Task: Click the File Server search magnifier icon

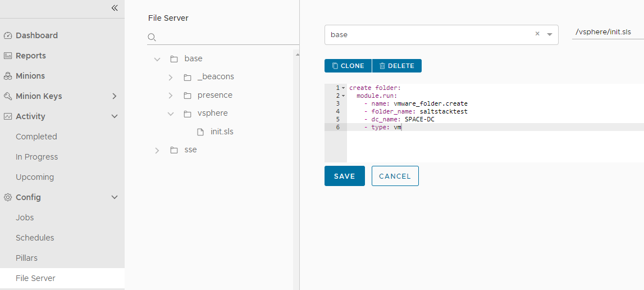Action: (x=152, y=38)
